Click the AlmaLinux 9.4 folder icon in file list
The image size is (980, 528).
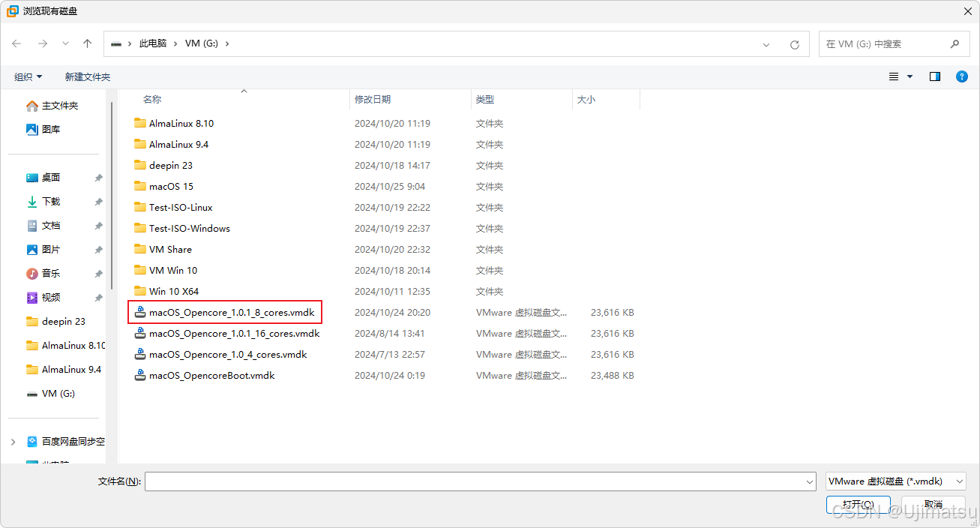[140, 144]
